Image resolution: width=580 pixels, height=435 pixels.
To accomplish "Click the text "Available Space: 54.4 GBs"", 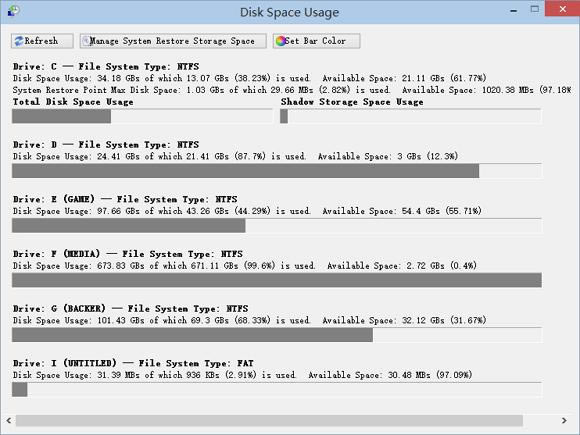I will [x=381, y=211].
